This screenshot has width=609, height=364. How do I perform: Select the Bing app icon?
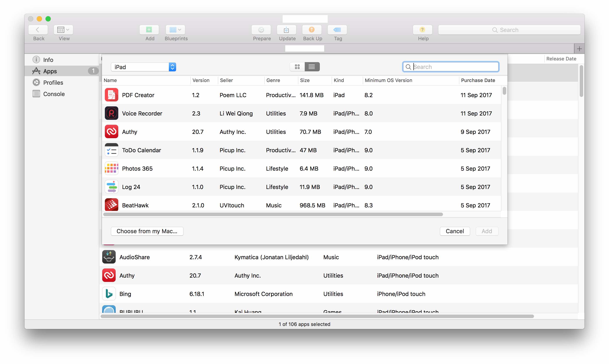(x=109, y=294)
